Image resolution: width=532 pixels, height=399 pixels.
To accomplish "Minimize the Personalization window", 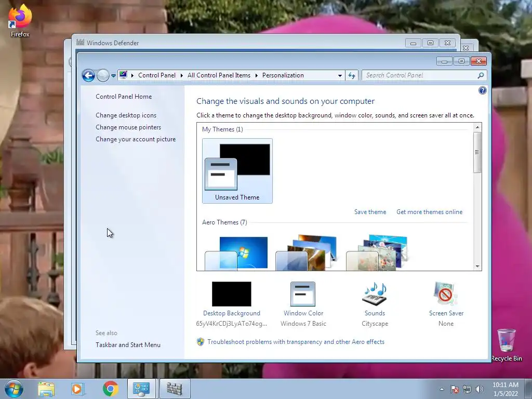I will 444,61.
